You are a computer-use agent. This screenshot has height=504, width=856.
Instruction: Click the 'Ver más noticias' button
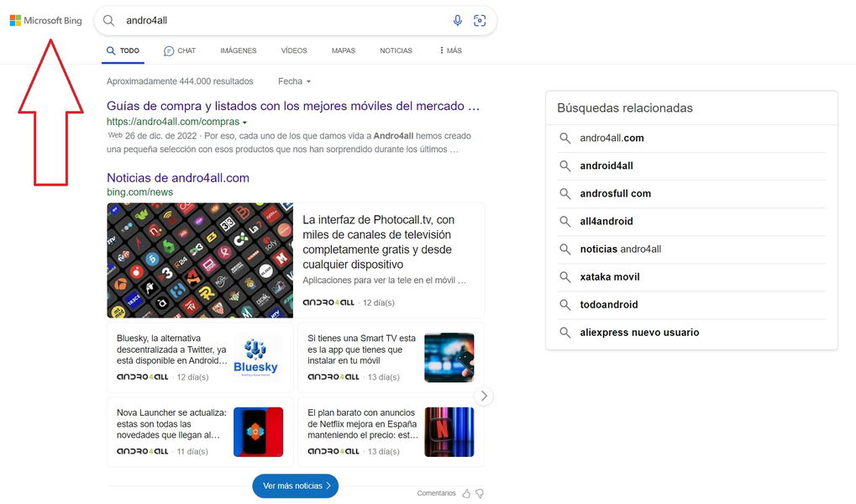[296, 486]
